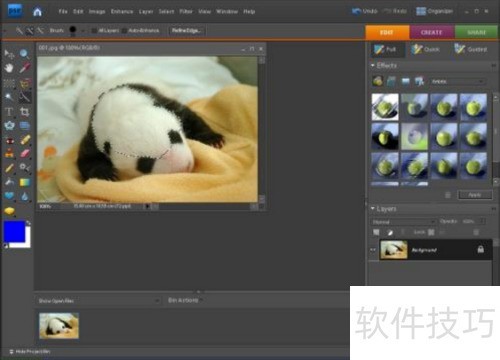
Task: Open the Filter menu
Action: click(186, 12)
